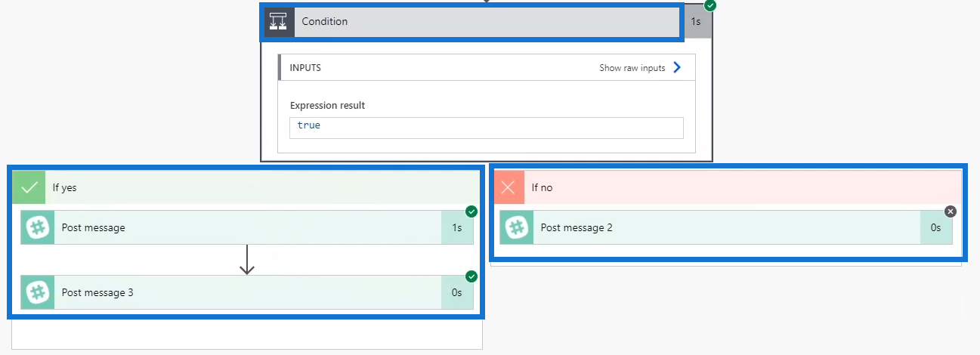Expand the Post message 2 action card

click(x=726, y=227)
